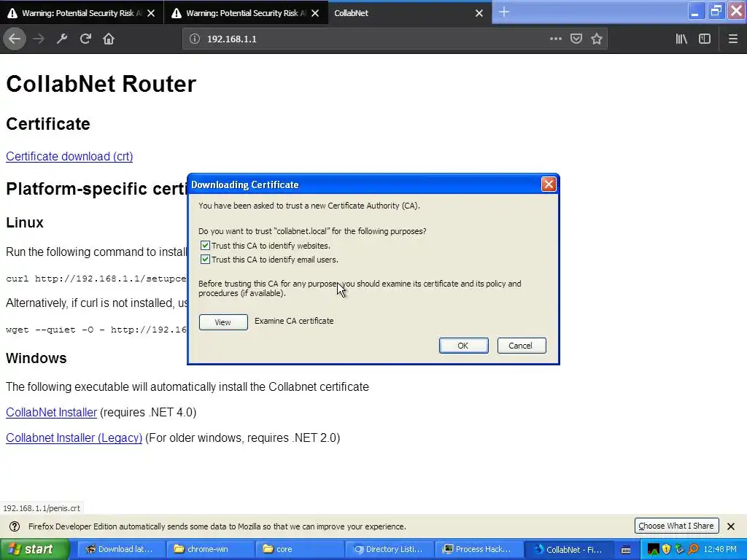This screenshot has height=560, width=747.
Task: Click the on-screen keyboard taskbar icon
Action: coord(626,550)
